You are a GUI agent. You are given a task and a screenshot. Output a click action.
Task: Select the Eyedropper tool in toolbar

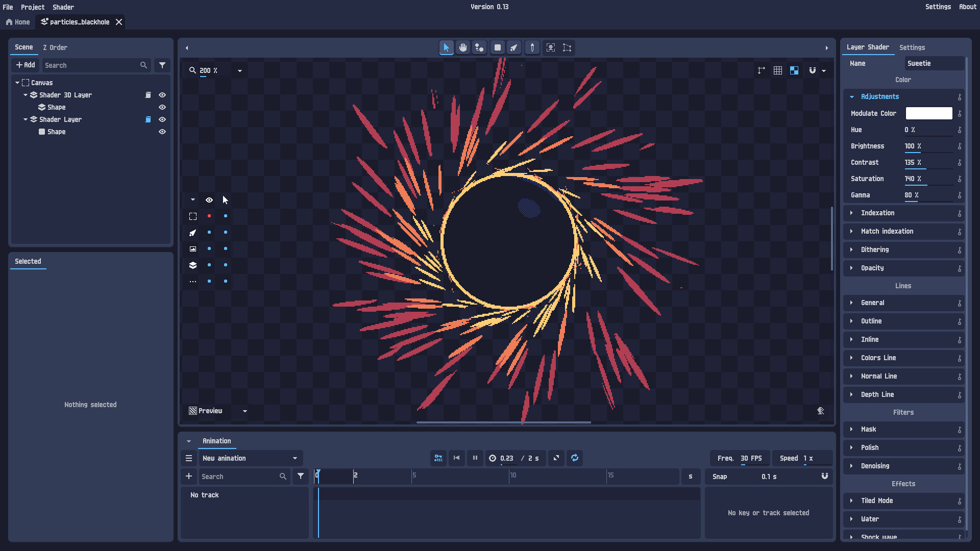click(532, 47)
